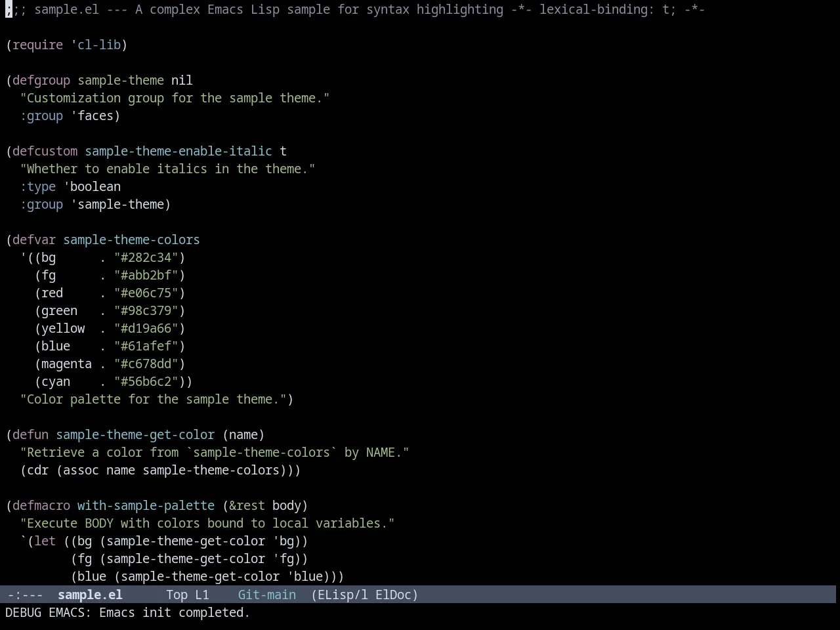Click the -:--- buffer status flags
Image resolution: width=840 pixels, height=630 pixels.
[x=25, y=595]
